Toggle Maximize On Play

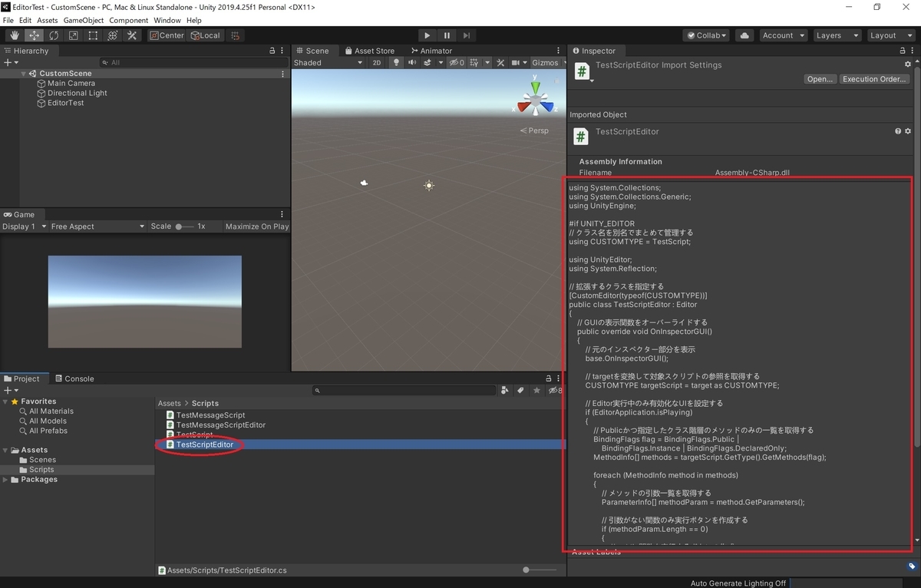coord(257,226)
